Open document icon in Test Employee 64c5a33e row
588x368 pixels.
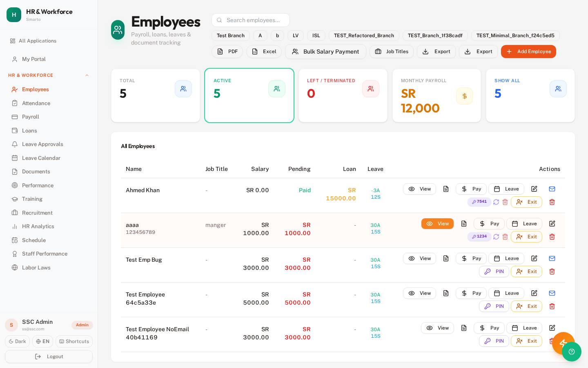tap(446, 293)
